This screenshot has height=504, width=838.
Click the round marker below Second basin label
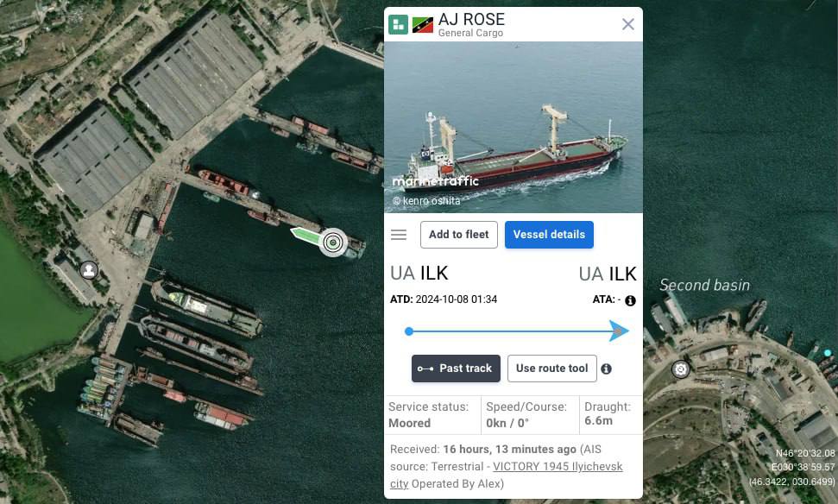[680, 369]
